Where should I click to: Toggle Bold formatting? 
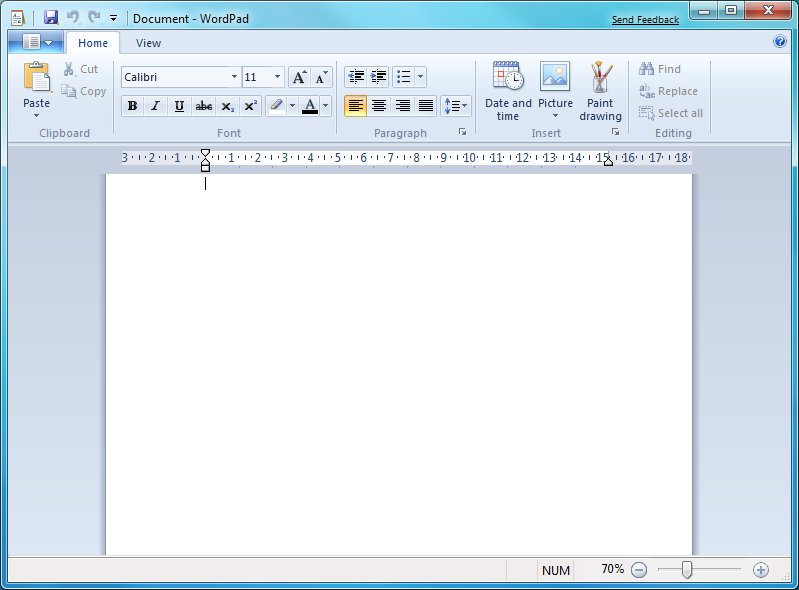click(132, 106)
